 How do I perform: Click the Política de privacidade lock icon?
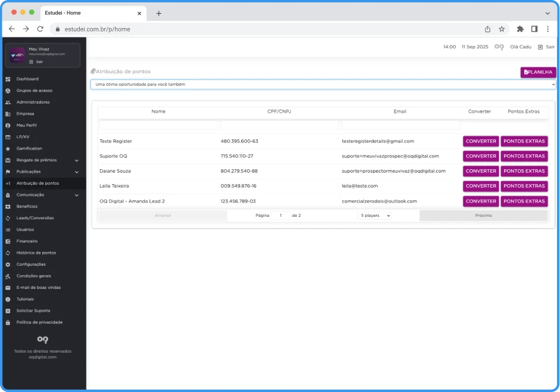pyautogui.click(x=8, y=322)
